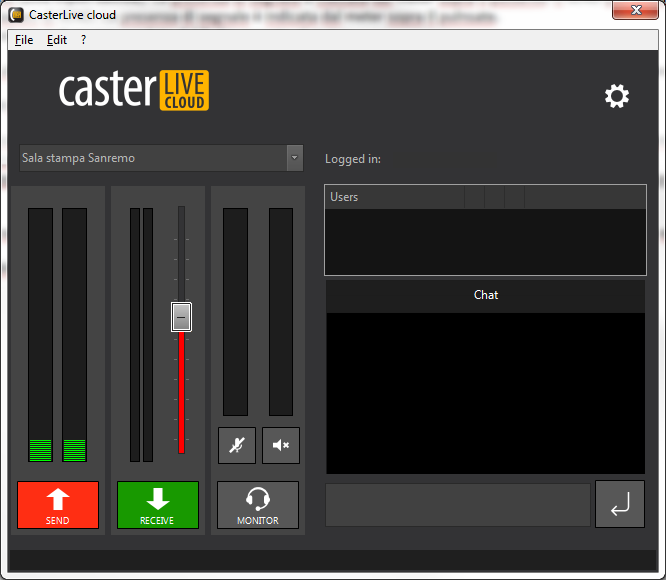Screen dimensions: 666x580
Task: Click the chat message input field
Action: coord(458,505)
